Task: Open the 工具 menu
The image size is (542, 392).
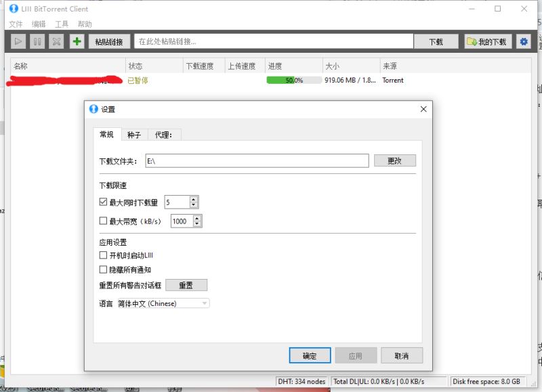Action: [62, 24]
